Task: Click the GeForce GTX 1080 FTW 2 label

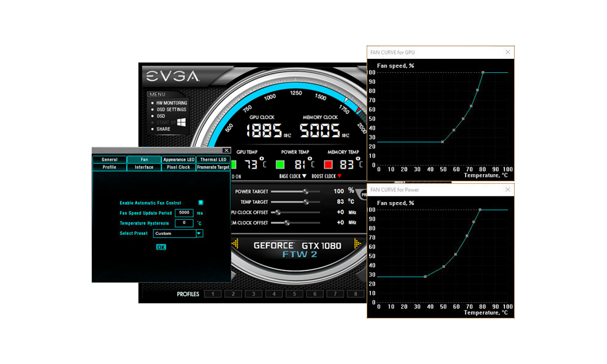Action: [x=297, y=249]
